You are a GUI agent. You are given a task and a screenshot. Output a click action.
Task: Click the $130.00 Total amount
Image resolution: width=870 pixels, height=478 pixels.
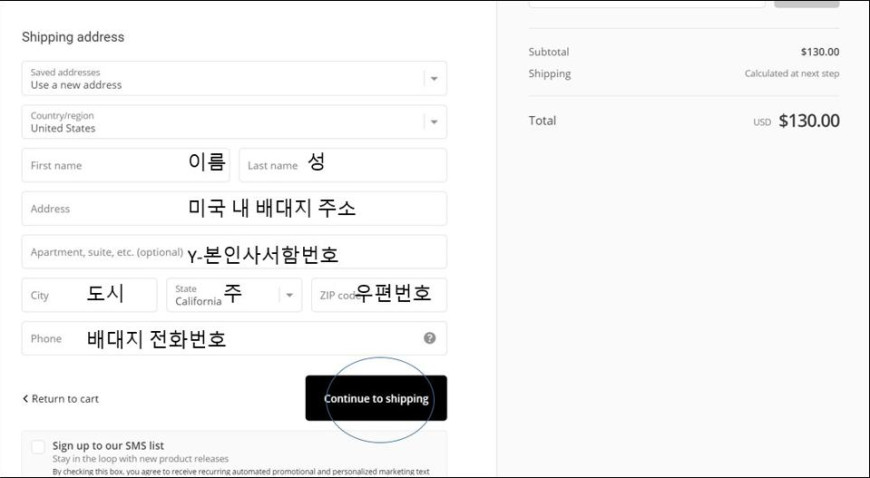(x=809, y=120)
